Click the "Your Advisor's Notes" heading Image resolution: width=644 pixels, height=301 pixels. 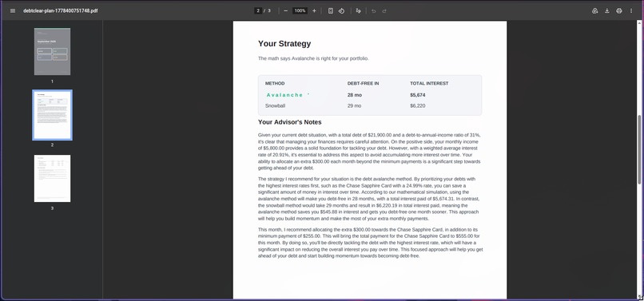[x=289, y=122]
